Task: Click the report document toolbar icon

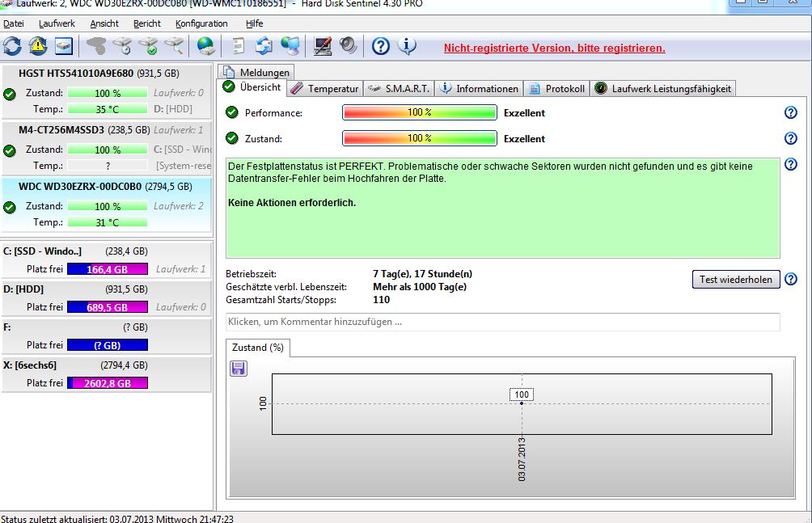Action: click(x=239, y=46)
